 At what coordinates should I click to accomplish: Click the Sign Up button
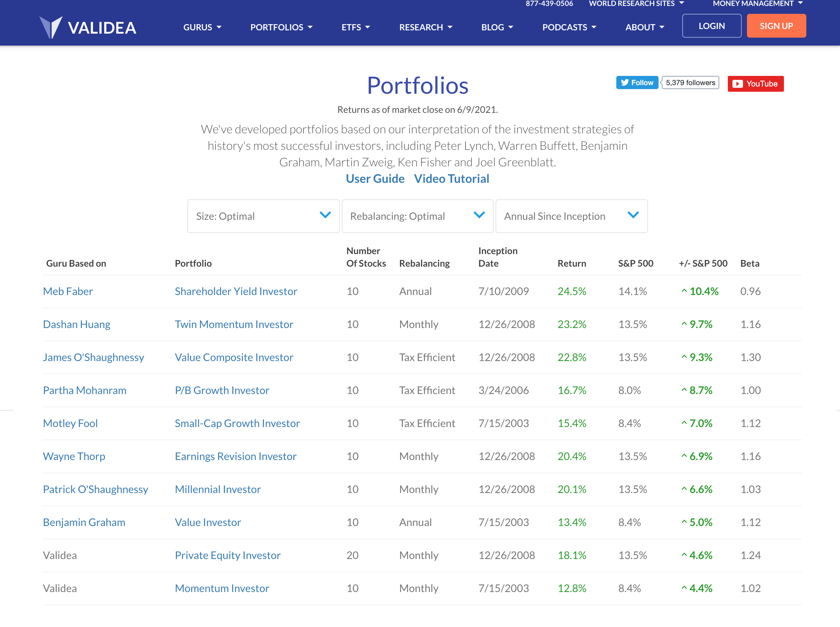(x=776, y=26)
